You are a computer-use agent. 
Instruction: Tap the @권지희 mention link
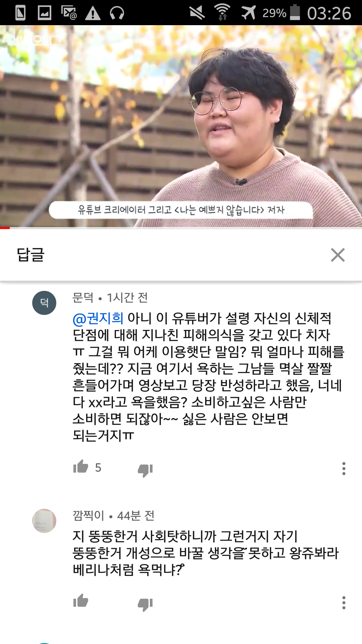point(98,318)
